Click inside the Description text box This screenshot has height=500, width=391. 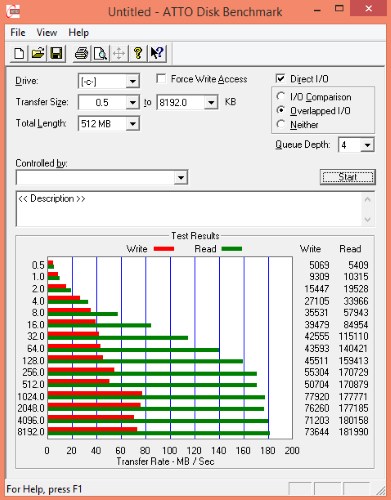coord(188,209)
